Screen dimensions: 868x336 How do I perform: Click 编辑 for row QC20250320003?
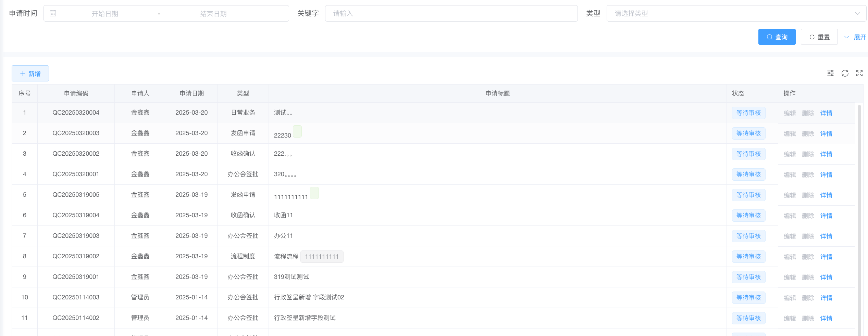pyautogui.click(x=790, y=134)
